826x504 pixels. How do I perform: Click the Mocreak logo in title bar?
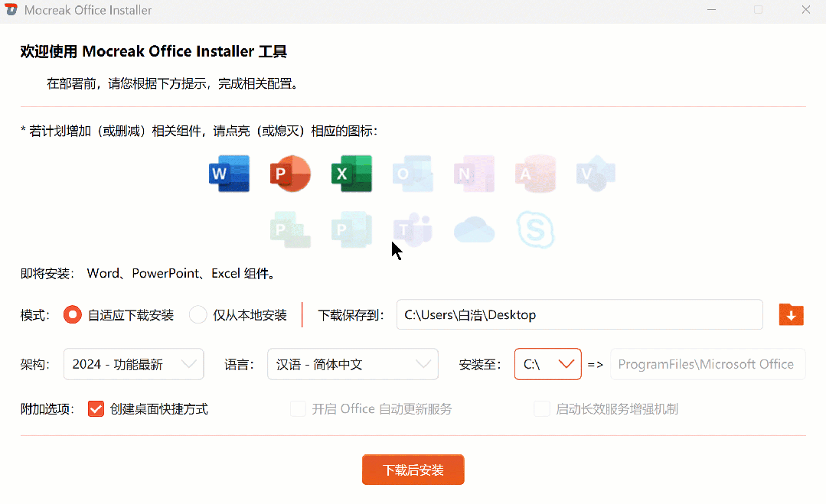coord(11,9)
